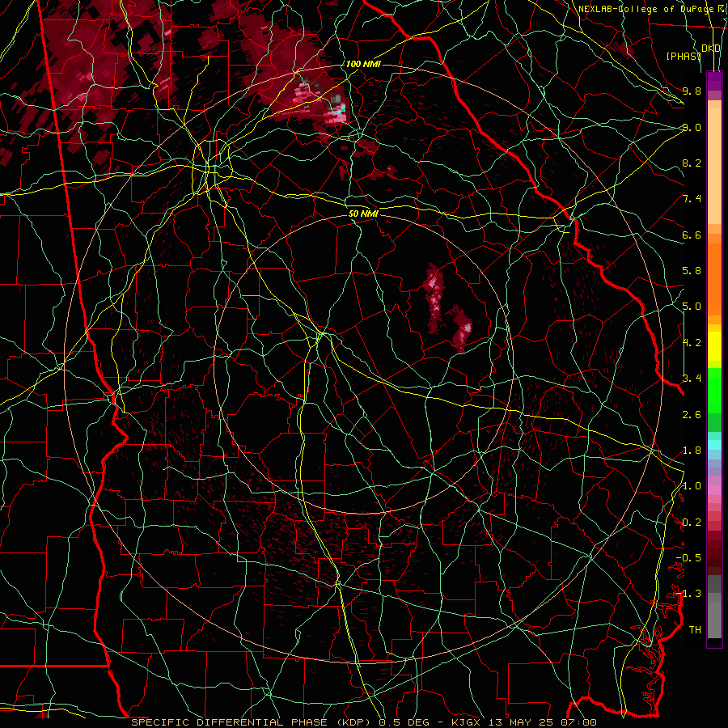Viewport: 728px width, 728px height.
Task: Click the "6.6" color scale value
Action: coord(692,235)
